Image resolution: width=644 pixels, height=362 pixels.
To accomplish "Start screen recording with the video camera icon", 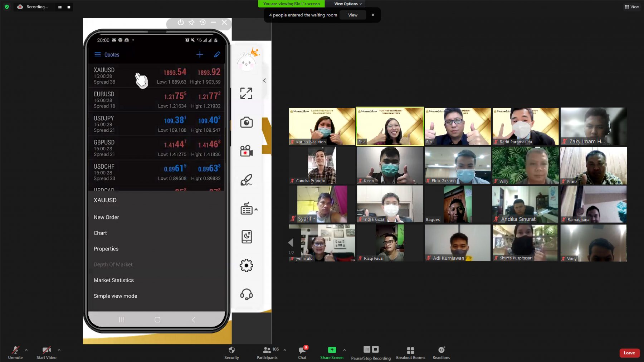I will coord(246,151).
